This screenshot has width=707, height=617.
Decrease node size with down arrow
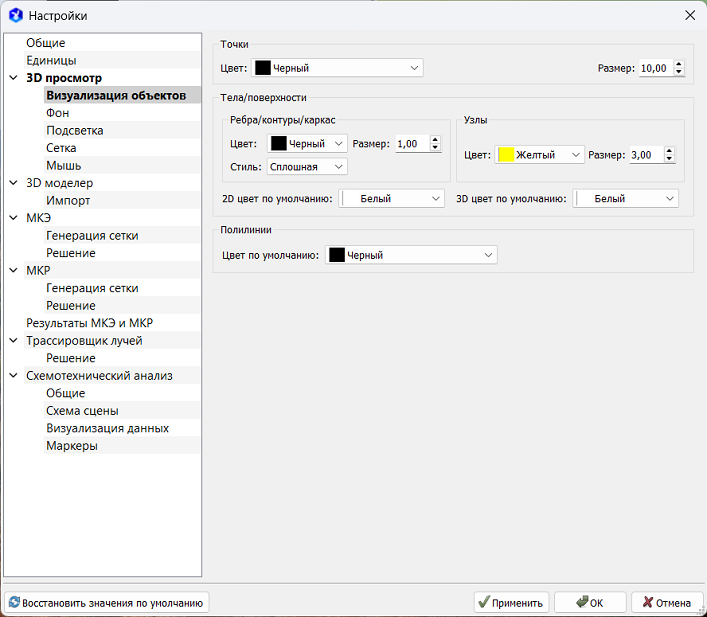669,159
